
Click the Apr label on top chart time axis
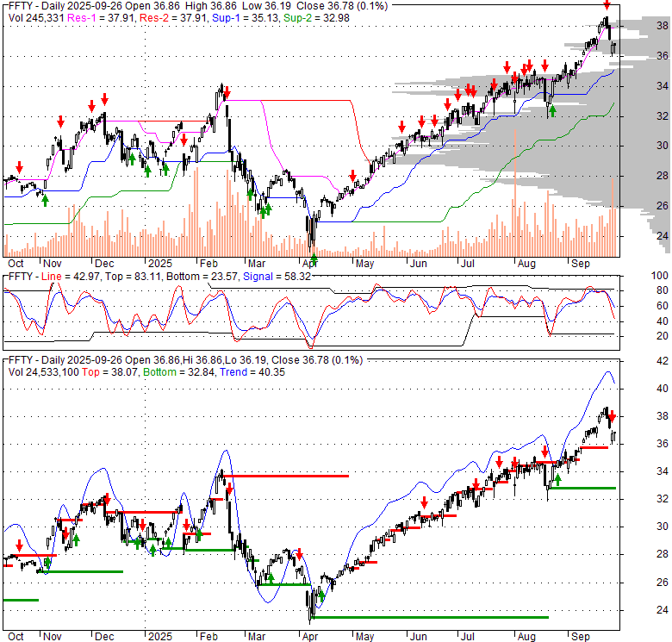click(x=310, y=264)
